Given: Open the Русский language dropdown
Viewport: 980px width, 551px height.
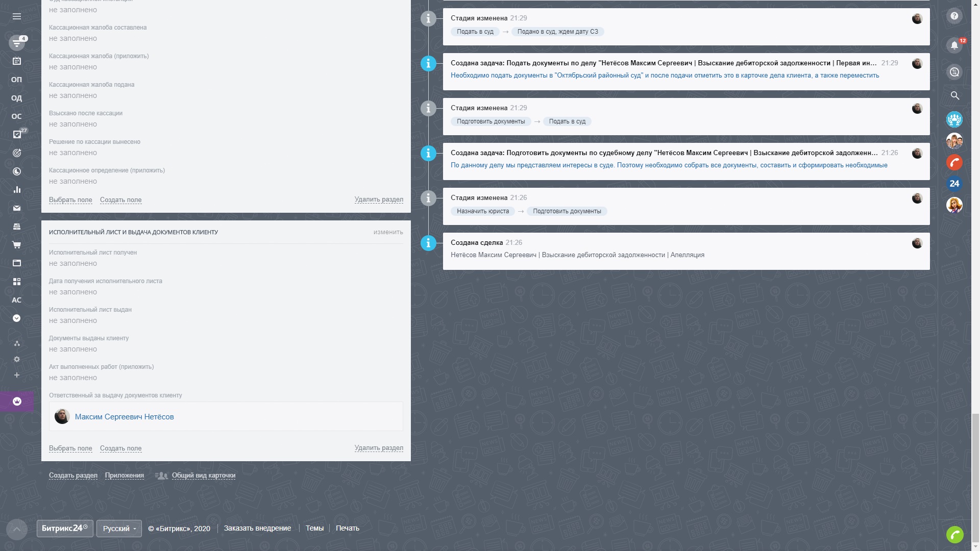Looking at the screenshot, I should (x=119, y=529).
